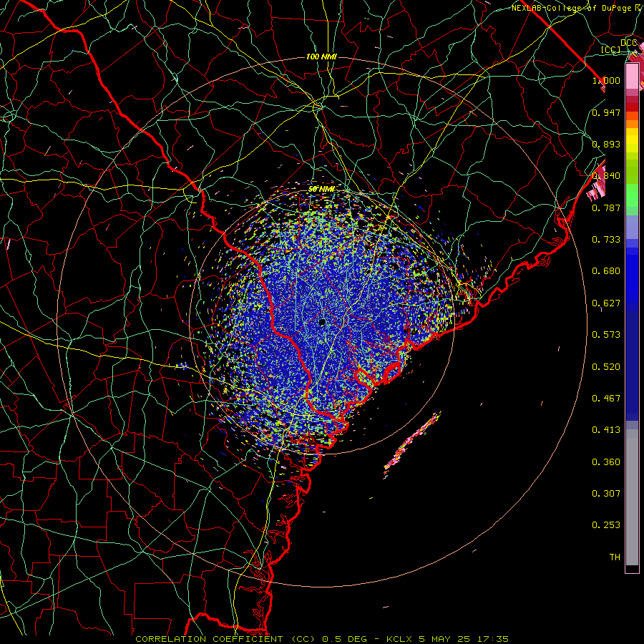Image resolution: width=644 pixels, height=644 pixels.
Task: Click the 1.000 legend value
Action: [x=606, y=80]
